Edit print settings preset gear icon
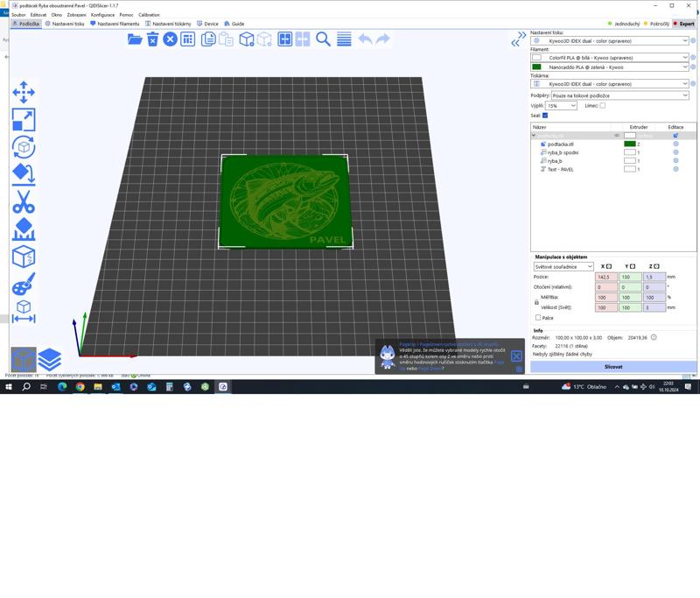Viewport: 700px width, 598px height. [693, 40]
